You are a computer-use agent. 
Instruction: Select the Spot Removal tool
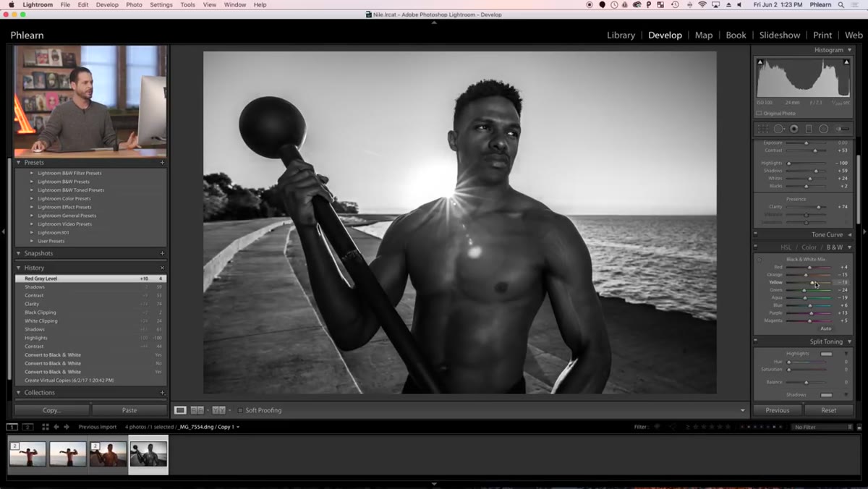(x=778, y=129)
